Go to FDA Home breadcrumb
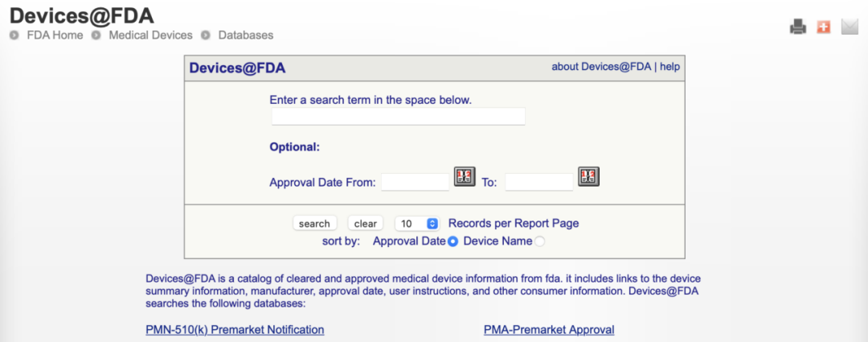This screenshot has width=868, height=342. click(55, 35)
